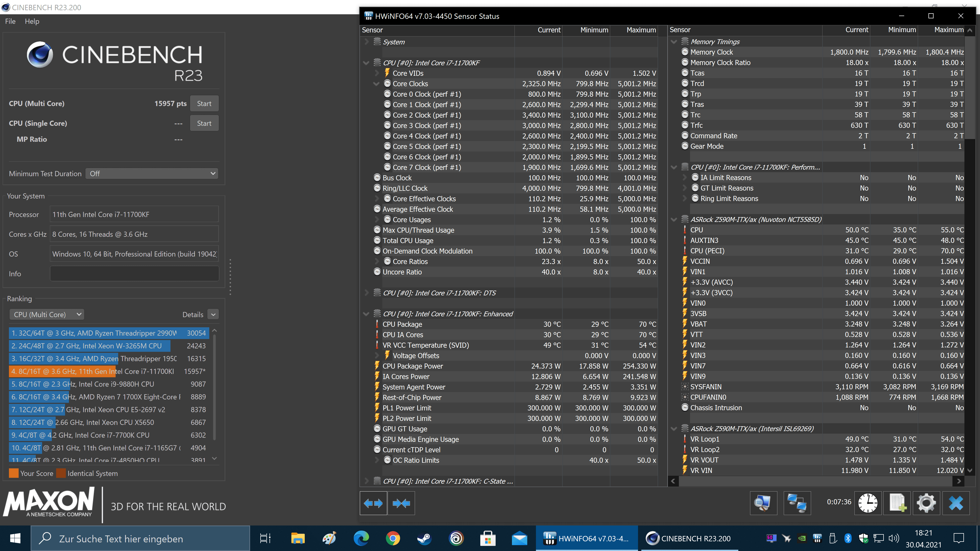
Task: Click the network tray icon
Action: 879,538
